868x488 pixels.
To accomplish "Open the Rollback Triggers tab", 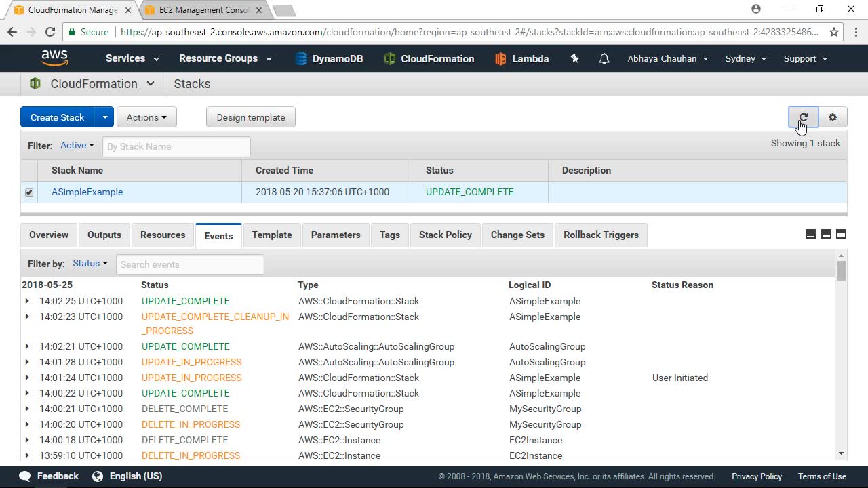I will pyautogui.click(x=601, y=235).
